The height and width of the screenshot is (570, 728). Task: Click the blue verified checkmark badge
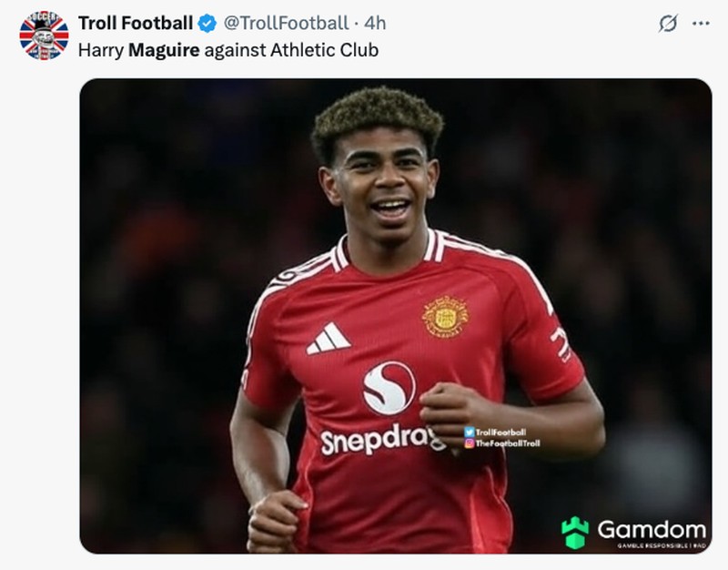point(207,23)
